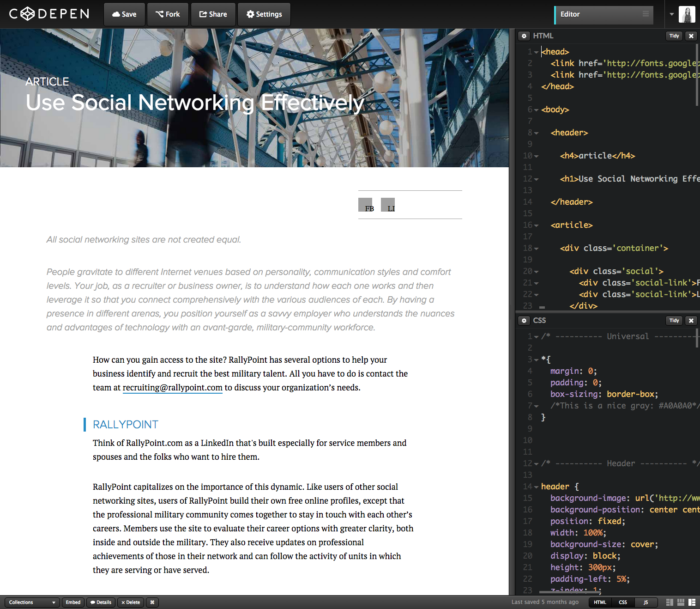The width and height of the screenshot is (700, 609).
Task: Click the 'position: fixed;' CSS line
Action: coord(587,522)
